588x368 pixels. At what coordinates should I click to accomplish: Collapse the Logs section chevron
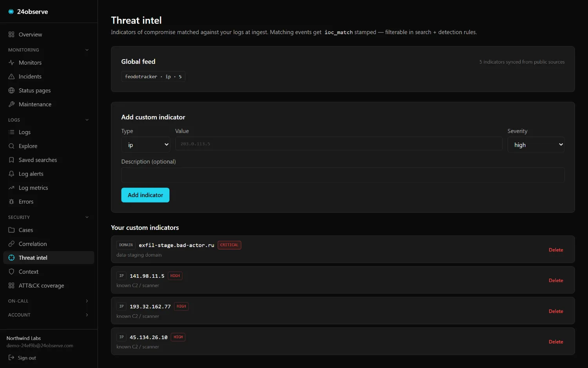(87, 120)
